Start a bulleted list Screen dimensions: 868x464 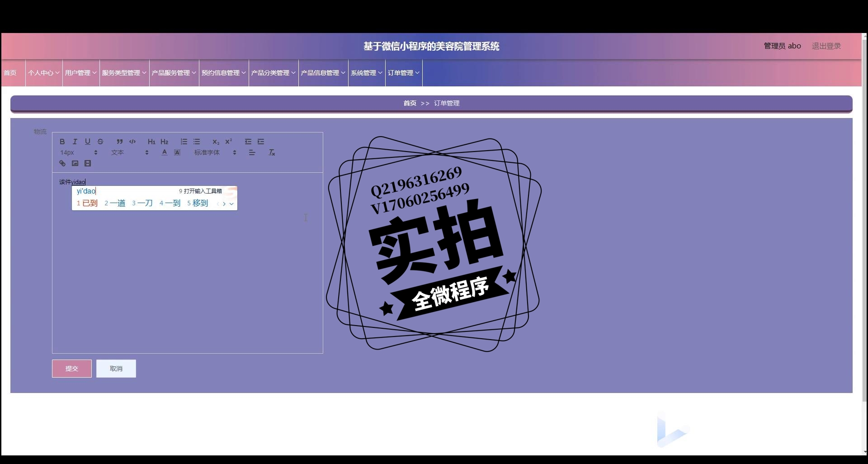point(197,142)
